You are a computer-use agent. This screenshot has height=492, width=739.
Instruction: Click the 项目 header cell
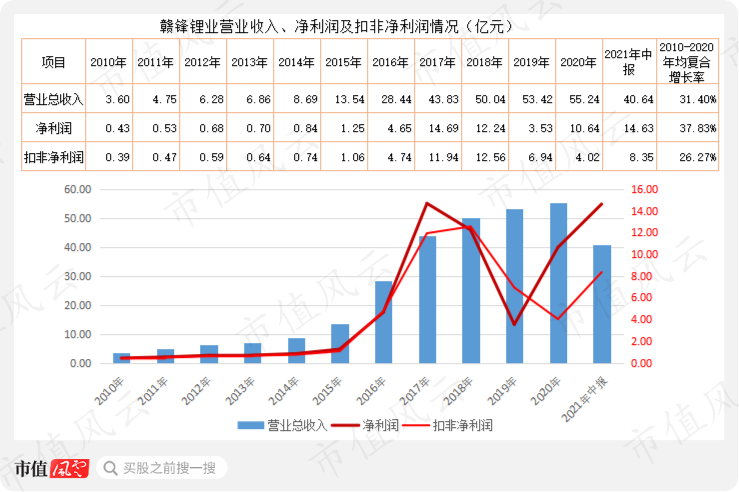click(x=53, y=62)
